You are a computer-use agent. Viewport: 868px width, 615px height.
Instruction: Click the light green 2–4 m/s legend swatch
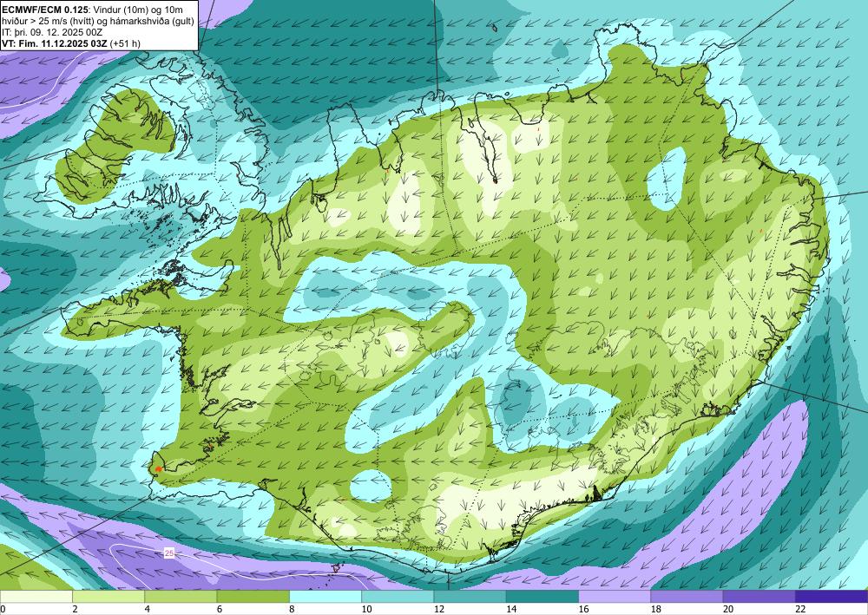point(108,597)
